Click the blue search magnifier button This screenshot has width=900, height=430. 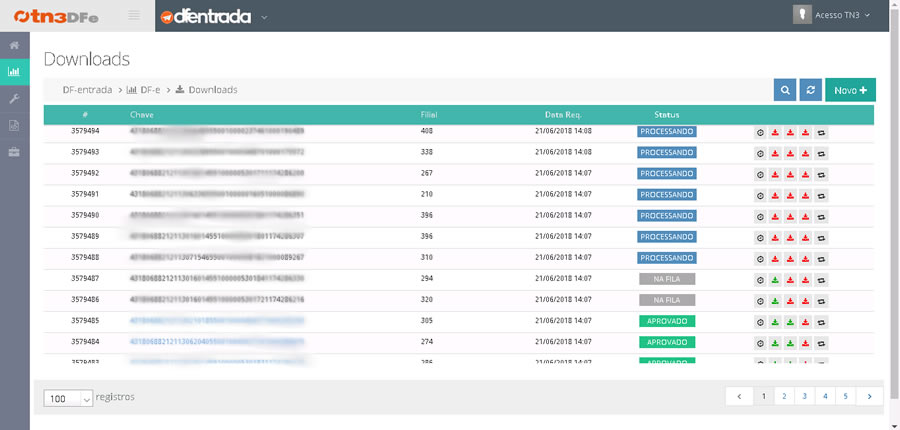click(785, 90)
